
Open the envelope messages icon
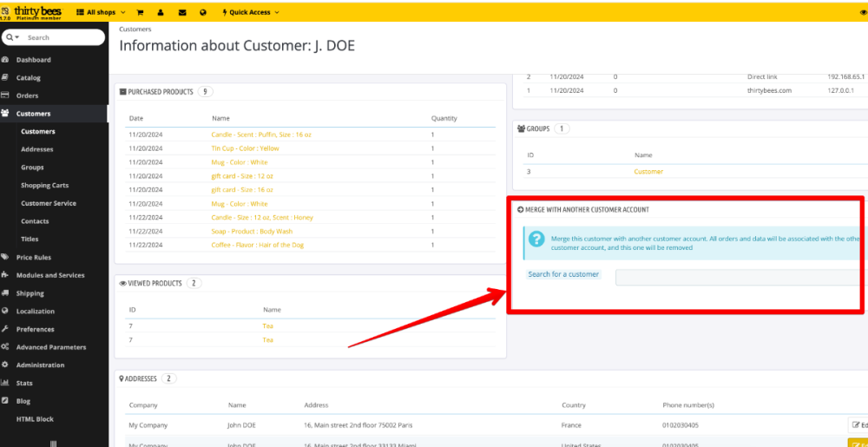(182, 12)
